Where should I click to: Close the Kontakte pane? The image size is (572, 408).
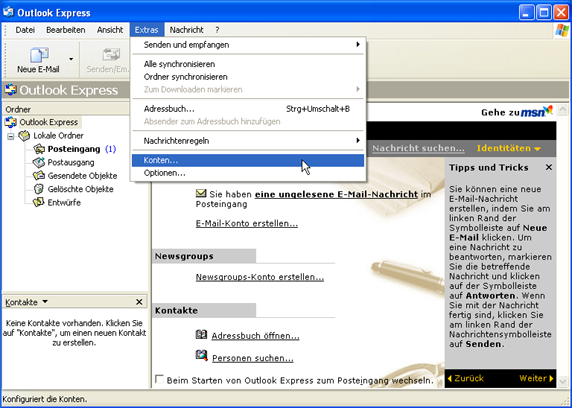tap(139, 302)
